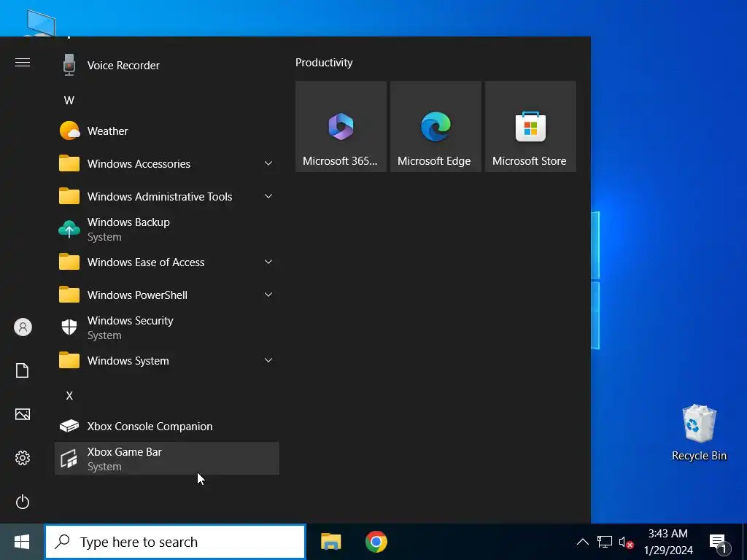The image size is (747, 560).
Task: Show hidden system tray icons
Action: point(582,542)
